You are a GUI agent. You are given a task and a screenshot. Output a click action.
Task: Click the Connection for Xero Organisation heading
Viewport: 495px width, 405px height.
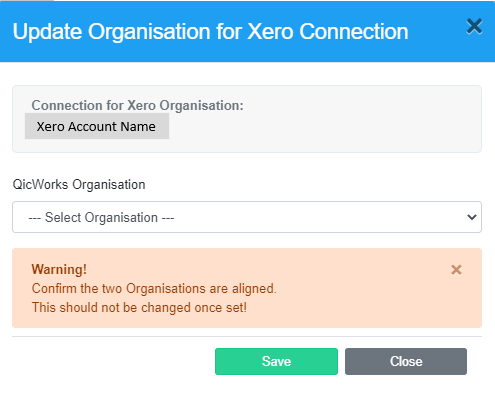pos(137,105)
